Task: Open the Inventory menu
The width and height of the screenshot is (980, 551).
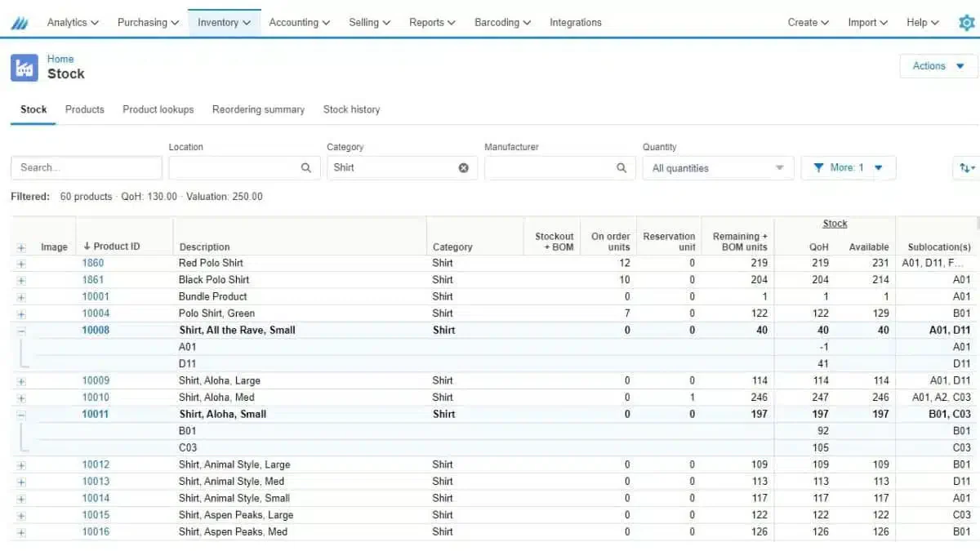Action: point(225,23)
